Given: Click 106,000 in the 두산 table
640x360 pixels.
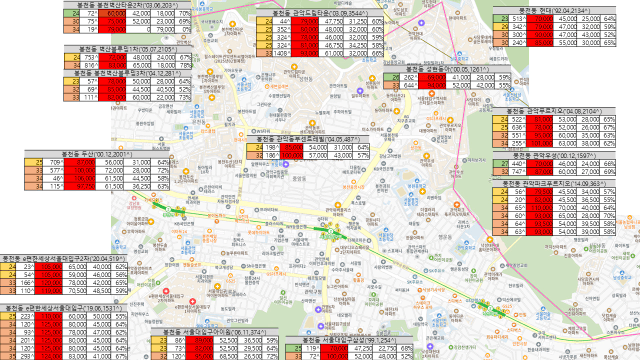Looking at the screenshot, I should tap(80, 178).
